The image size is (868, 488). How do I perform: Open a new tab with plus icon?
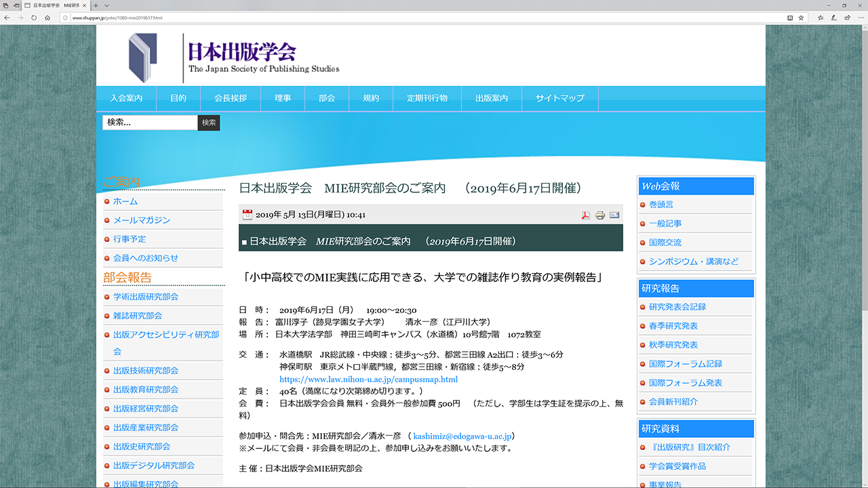click(96, 5)
